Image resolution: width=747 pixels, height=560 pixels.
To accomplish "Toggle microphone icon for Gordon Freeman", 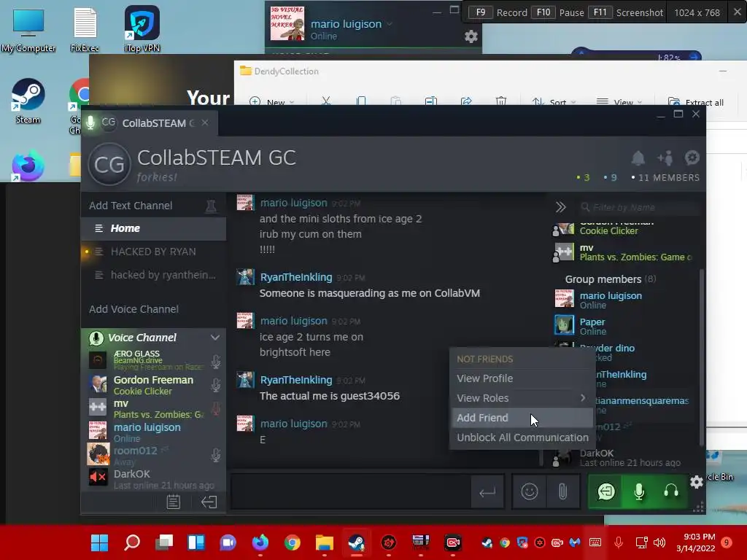I will point(216,385).
